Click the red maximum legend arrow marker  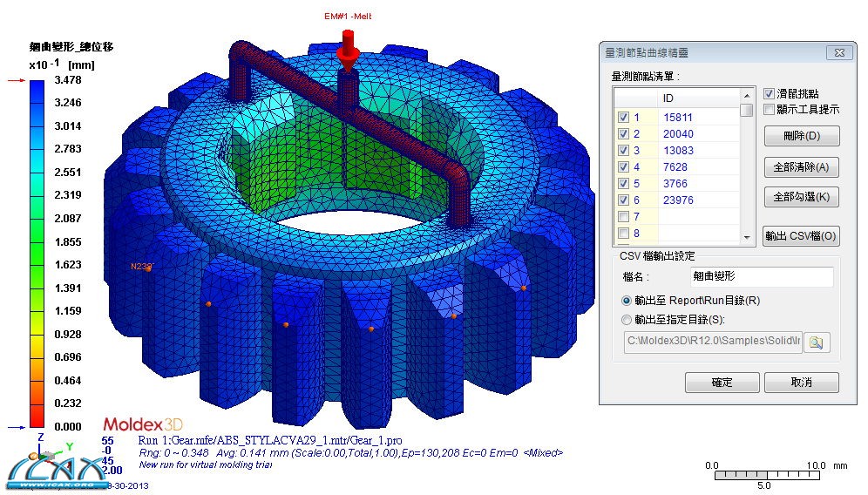point(16,80)
